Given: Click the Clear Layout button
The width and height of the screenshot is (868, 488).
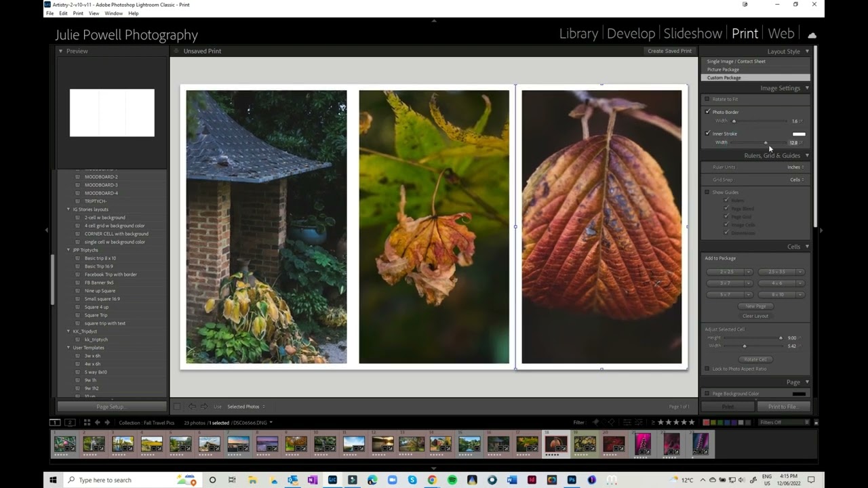Looking at the screenshot, I should pos(755,316).
